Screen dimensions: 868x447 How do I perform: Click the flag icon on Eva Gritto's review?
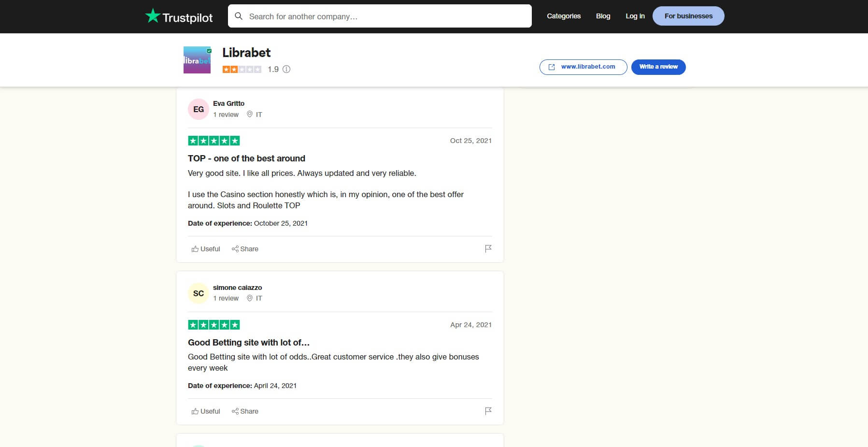point(488,248)
